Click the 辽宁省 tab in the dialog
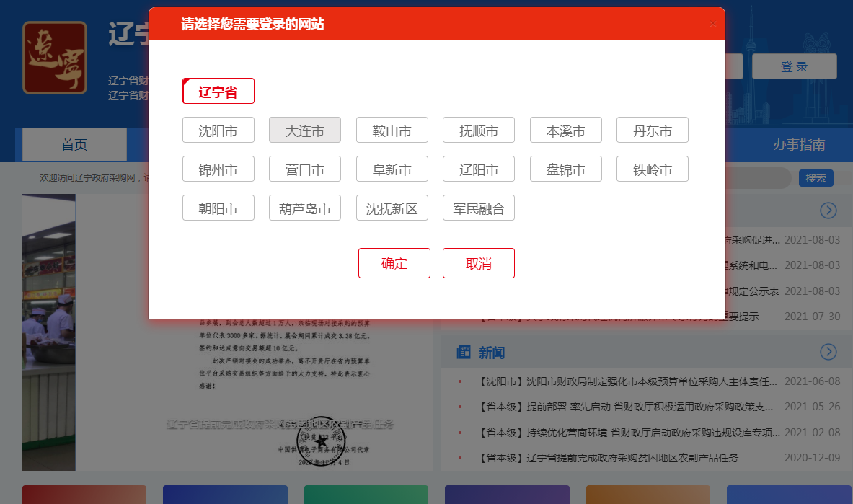Viewport: 853px width, 504px height. (218, 90)
